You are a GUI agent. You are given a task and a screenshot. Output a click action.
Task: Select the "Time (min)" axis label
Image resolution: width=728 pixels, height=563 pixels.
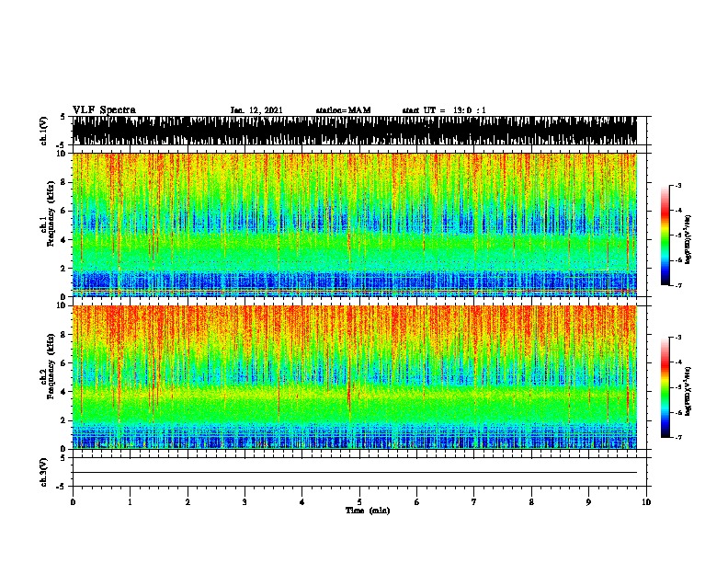click(368, 511)
